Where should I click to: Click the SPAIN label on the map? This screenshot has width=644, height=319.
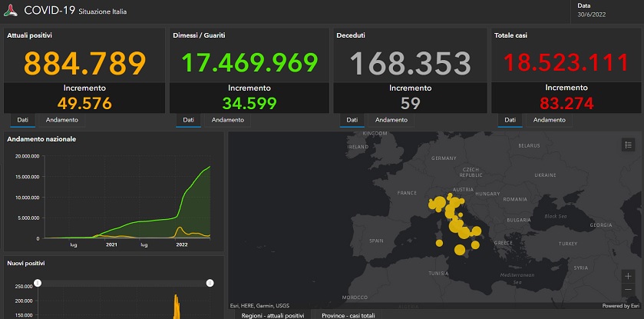[376, 241]
